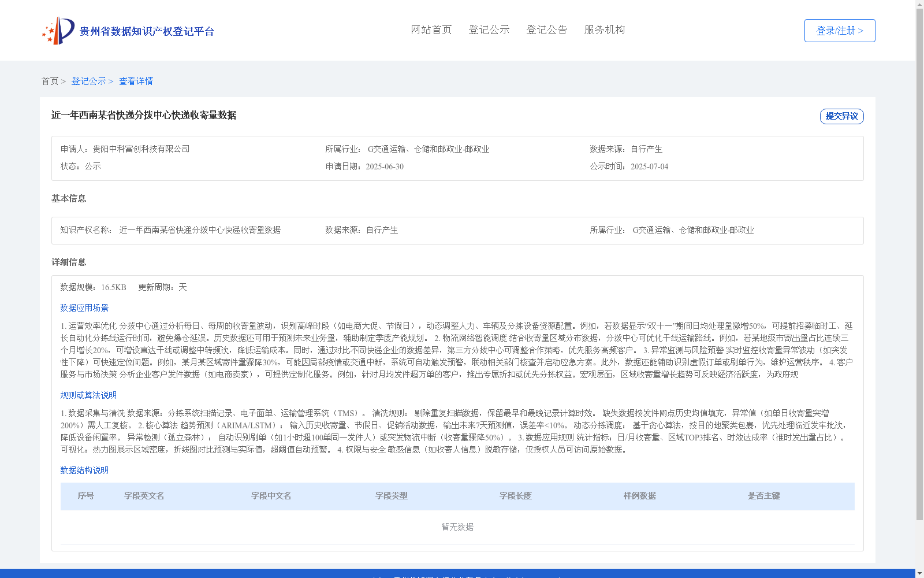The height and width of the screenshot is (578, 924).
Task: Click the 登录/注册 button
Action: coord(840,31)
